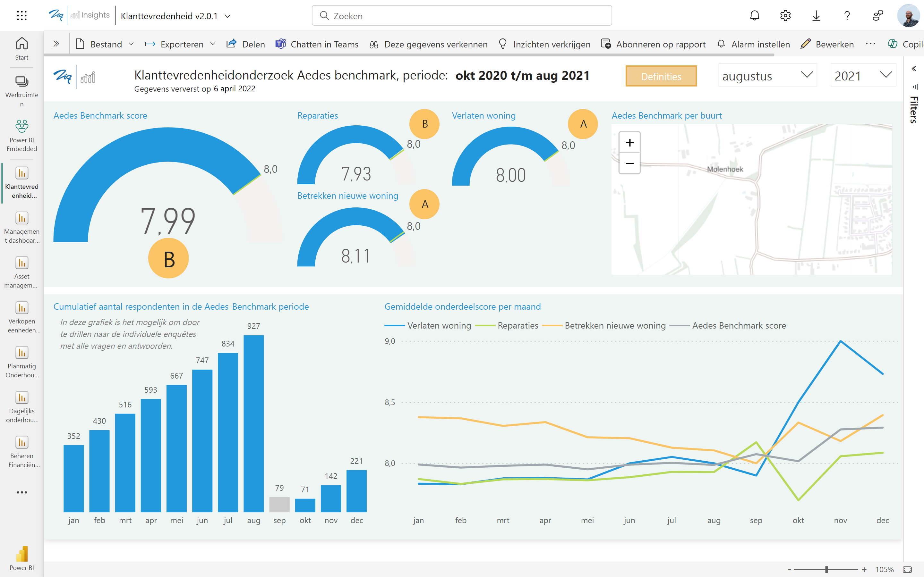Click the fit-to-page icon in the status bar
Viewport: 924px width, 577px height.
[907, 569]
